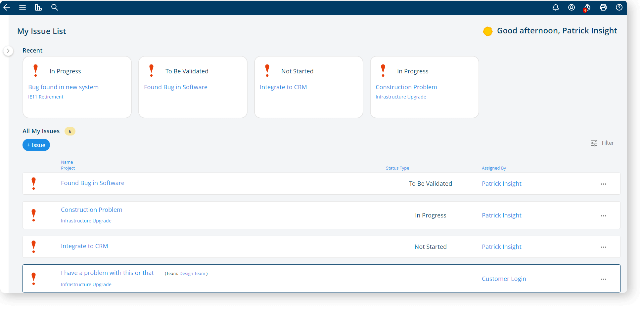
Task: Open the help question mark icon
Action: click(619, 7)
